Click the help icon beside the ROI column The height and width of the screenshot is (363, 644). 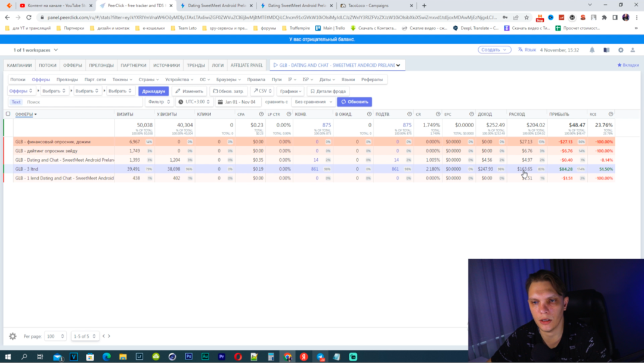click(611, 114)
